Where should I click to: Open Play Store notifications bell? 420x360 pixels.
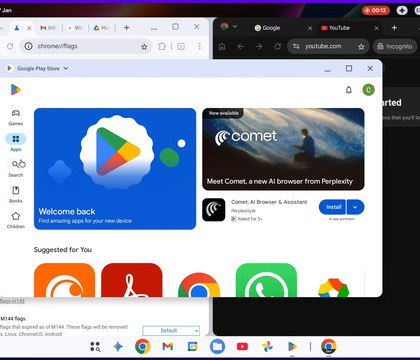click(x=349, y=90)
